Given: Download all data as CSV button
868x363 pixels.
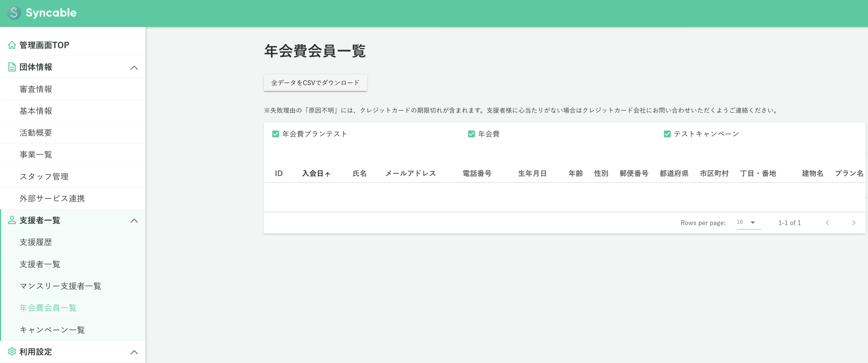Looking at the screenshot, I should (315, 83).
